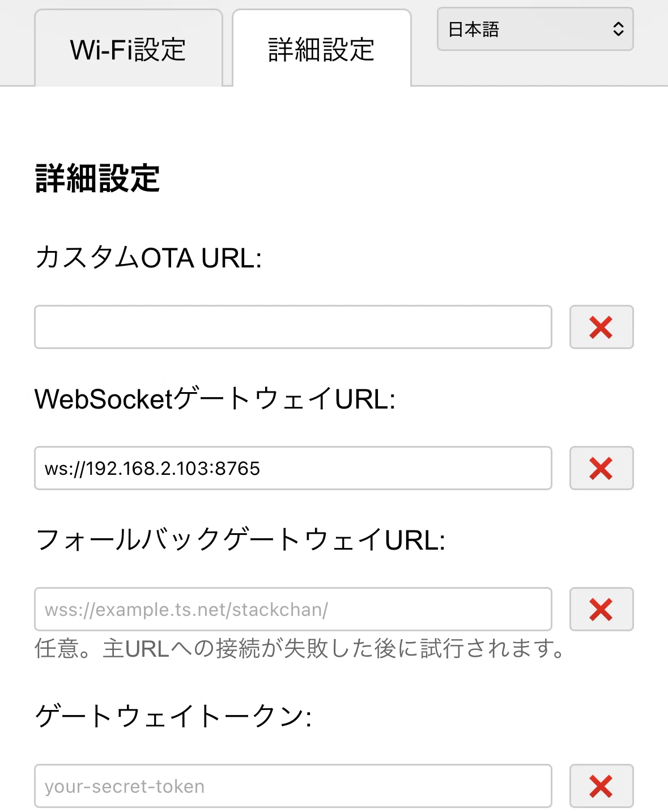The height and width of the screenshot is (812, 668).
Task: Click the bold 詳細設定 page heading
Action: click(x=97, y=178)
